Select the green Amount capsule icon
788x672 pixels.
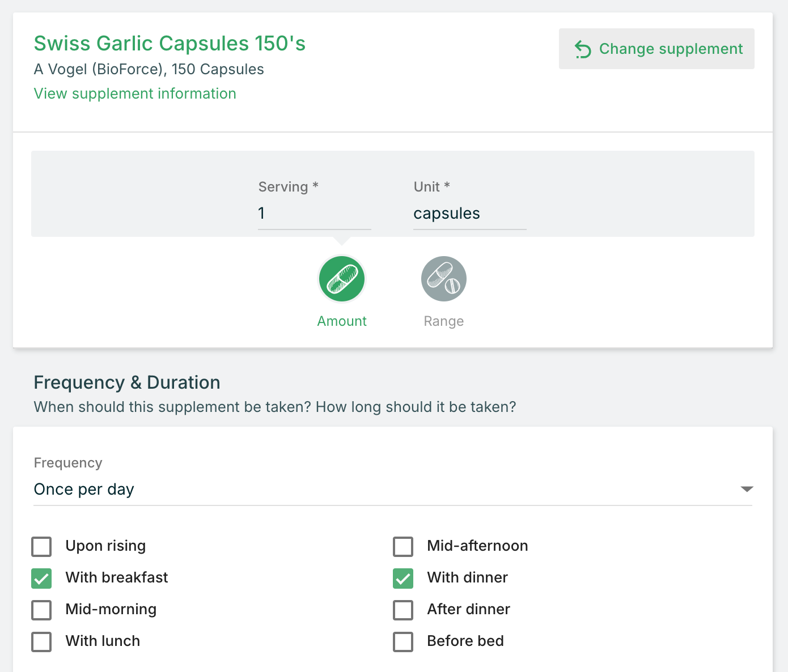click(342, 279)
